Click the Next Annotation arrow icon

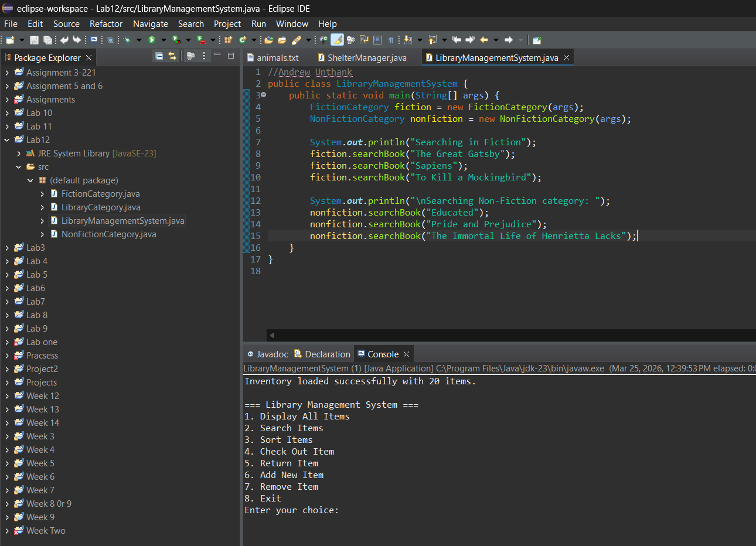click(x=407, y=40)
